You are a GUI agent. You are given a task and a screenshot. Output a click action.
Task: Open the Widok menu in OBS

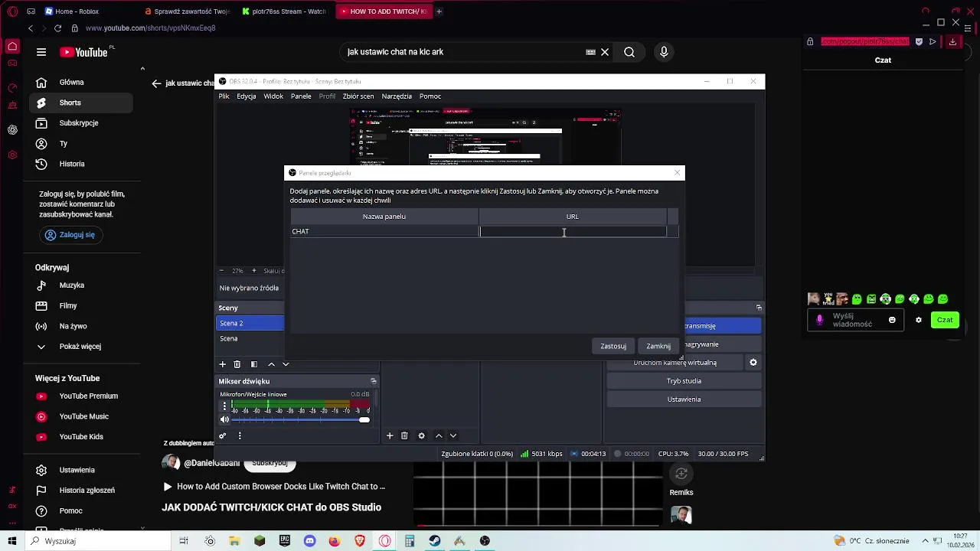[273, 96]
